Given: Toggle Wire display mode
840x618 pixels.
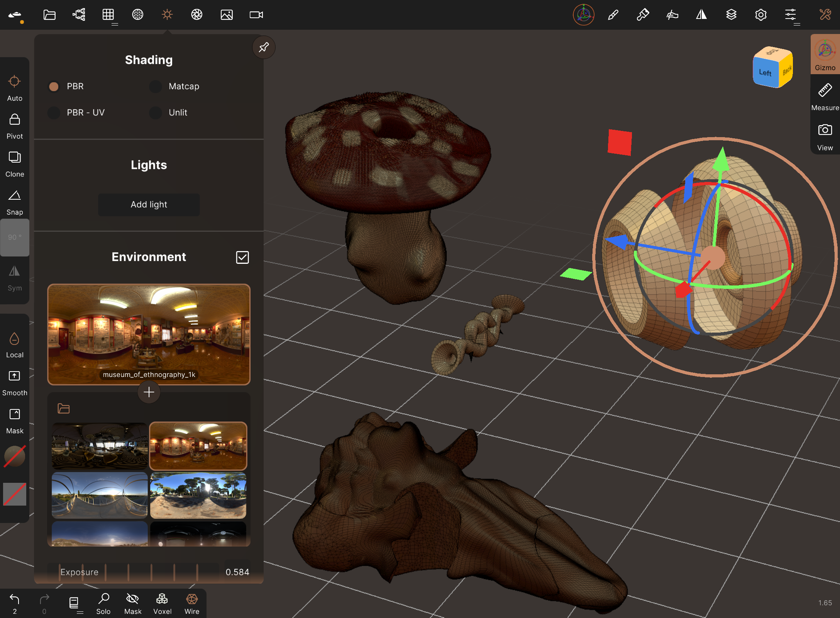Looking at the screenshot, I should pyautogui.click(x=192, y=603).
